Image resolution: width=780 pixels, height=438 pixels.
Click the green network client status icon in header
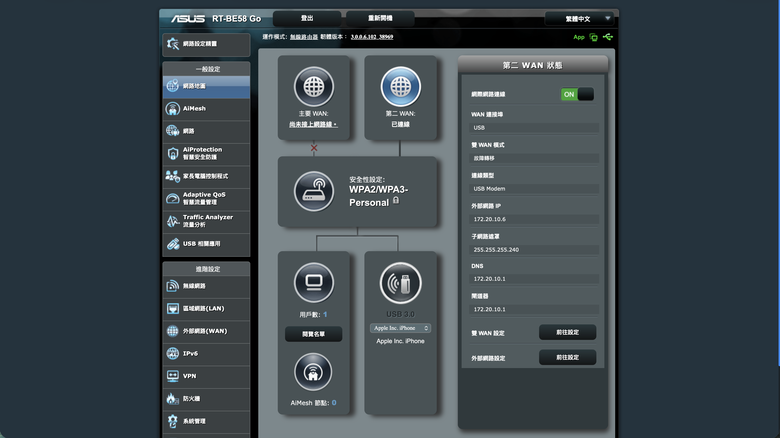point(593,37)
